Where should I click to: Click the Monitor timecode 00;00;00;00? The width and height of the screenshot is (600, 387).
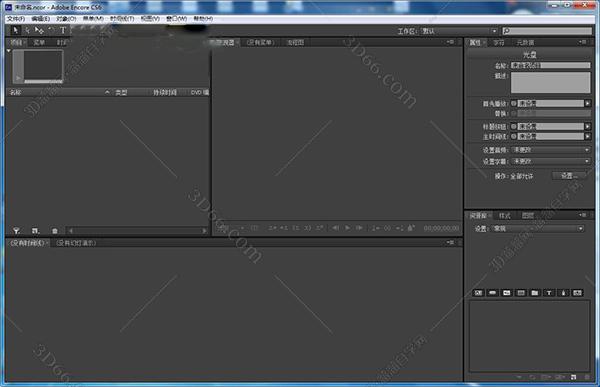(x=441, y=228)
